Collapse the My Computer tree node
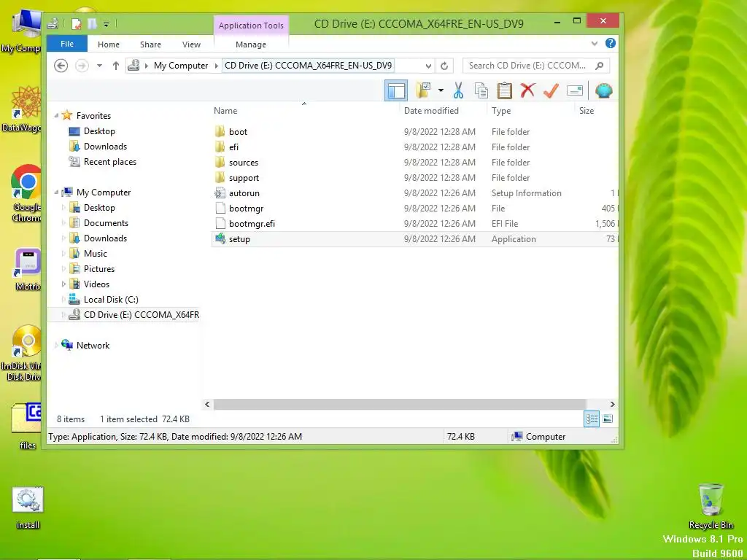Viewport: 747px width, 560px height. pos(56,192)
